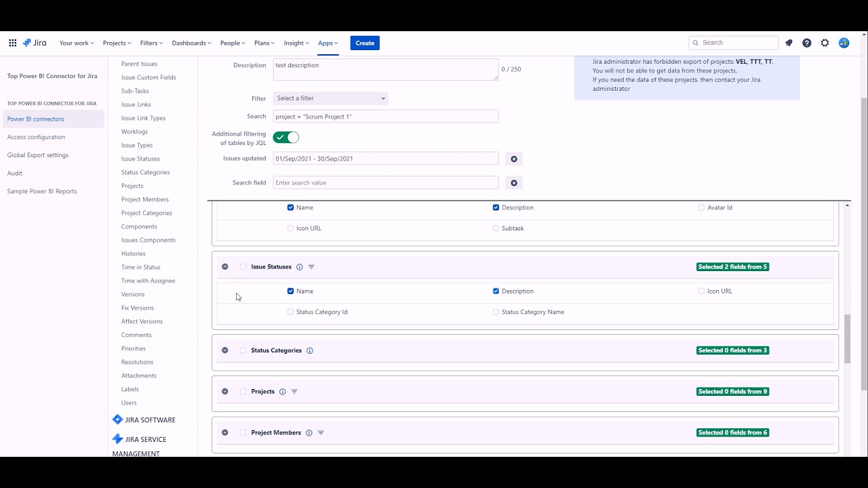Open the Insight menu
Screen dimensions: 868x488
[296, 43]
